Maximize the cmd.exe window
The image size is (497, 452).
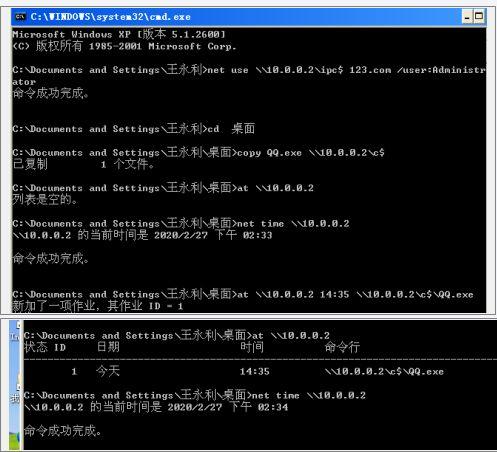[x=479, y=16]
